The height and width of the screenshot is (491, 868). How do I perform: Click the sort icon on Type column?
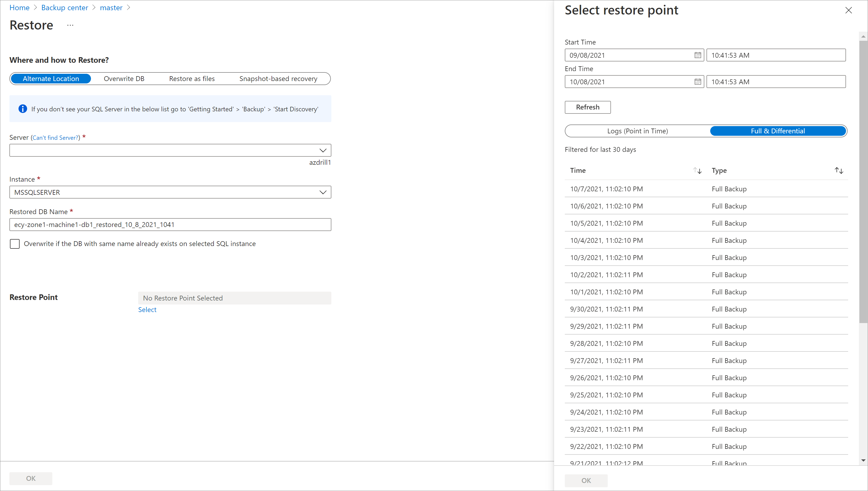839,170
